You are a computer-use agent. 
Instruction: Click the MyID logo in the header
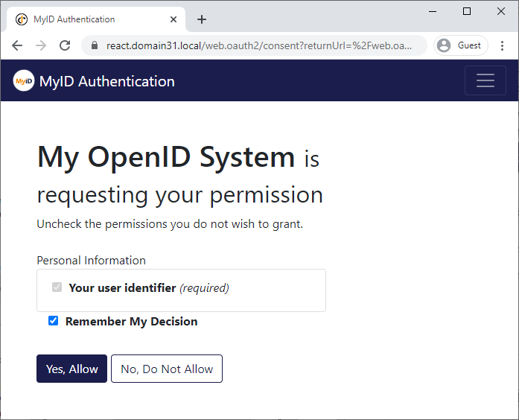point(24,80)
